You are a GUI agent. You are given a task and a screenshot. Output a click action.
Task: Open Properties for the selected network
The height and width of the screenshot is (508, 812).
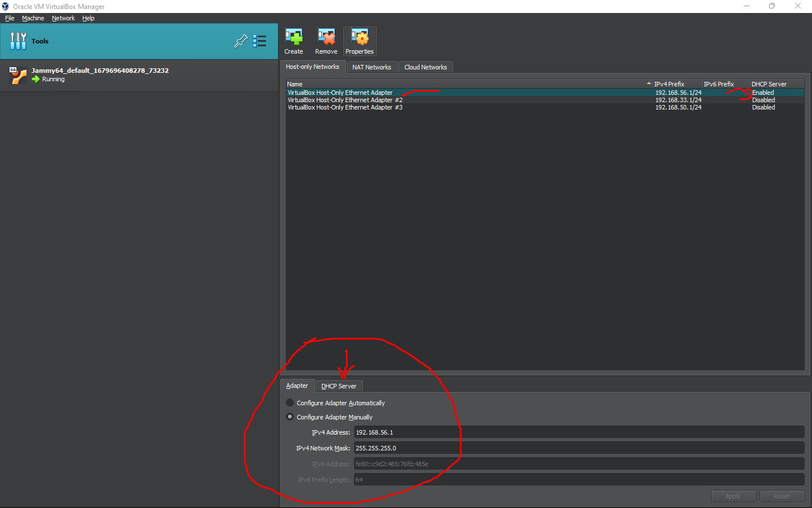pos(360,41)
